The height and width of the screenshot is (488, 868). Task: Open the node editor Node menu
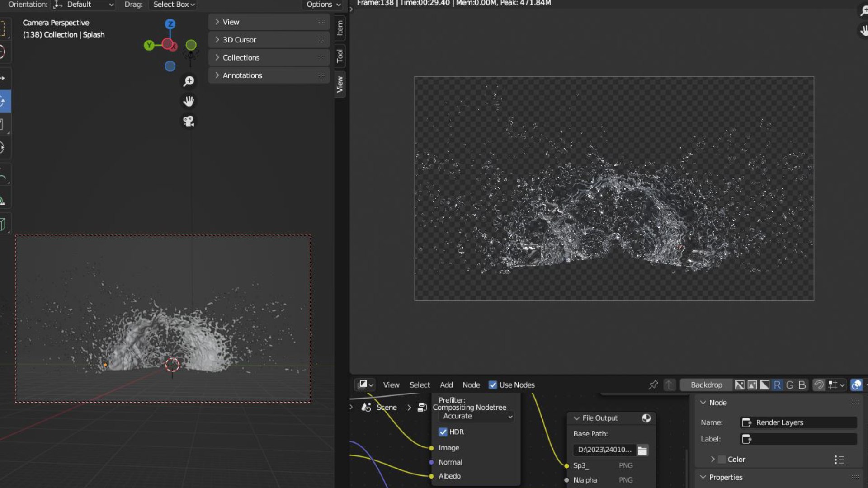click(471, 385)
